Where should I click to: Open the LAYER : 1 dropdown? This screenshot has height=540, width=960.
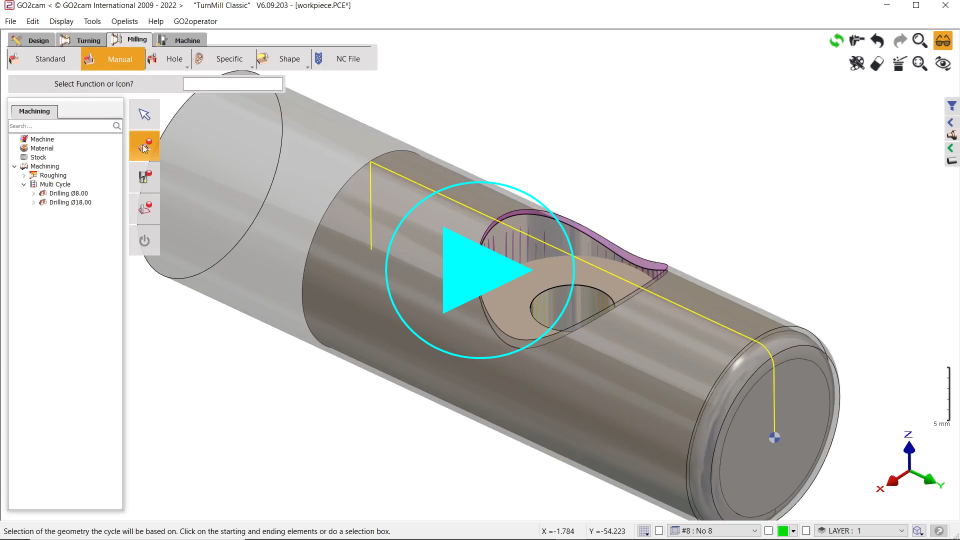point(861,531)
